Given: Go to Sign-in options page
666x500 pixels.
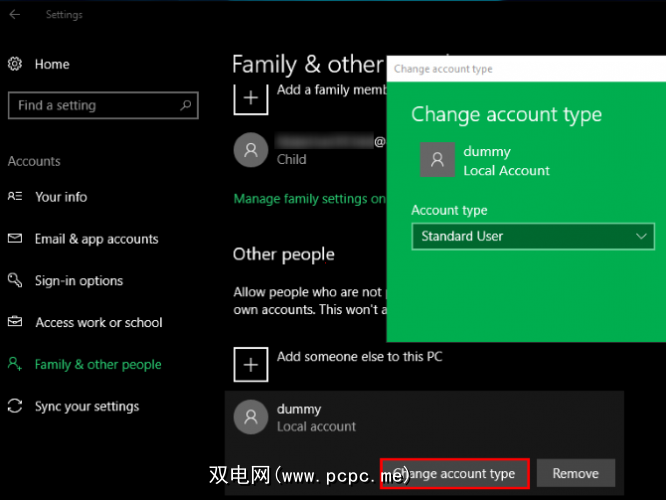Looking at the screenshot, I should click(78, 281).
